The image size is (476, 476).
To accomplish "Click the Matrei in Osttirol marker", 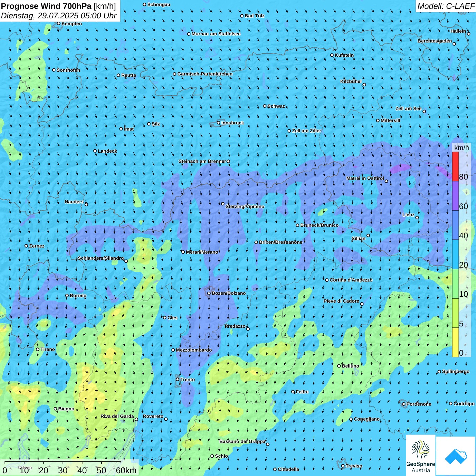I will coord(386,181).
